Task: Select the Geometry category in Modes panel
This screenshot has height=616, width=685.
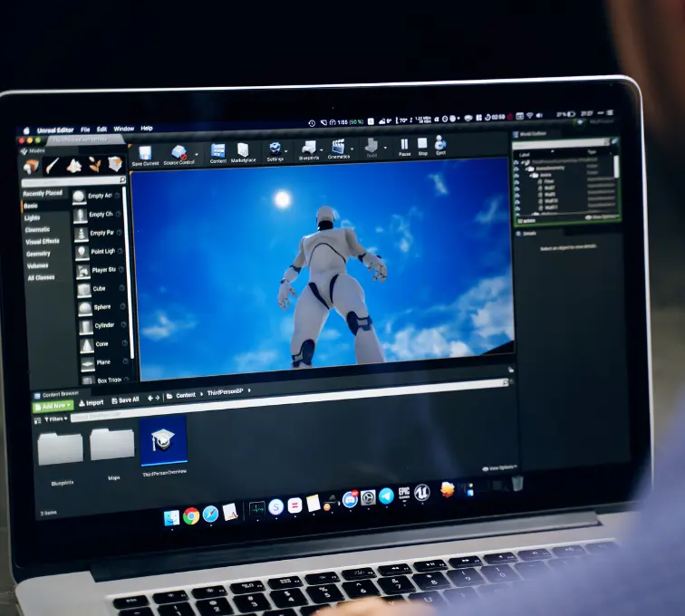Action: pos(38,254)
